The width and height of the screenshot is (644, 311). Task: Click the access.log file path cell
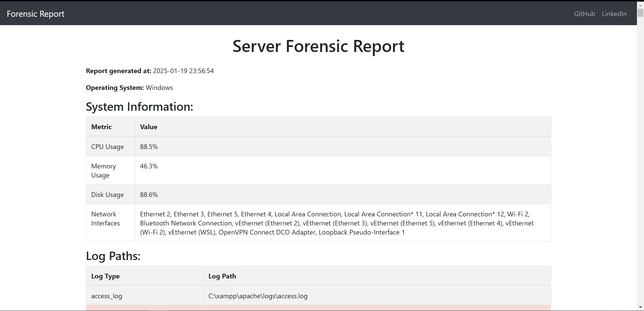tap(258, 296)
